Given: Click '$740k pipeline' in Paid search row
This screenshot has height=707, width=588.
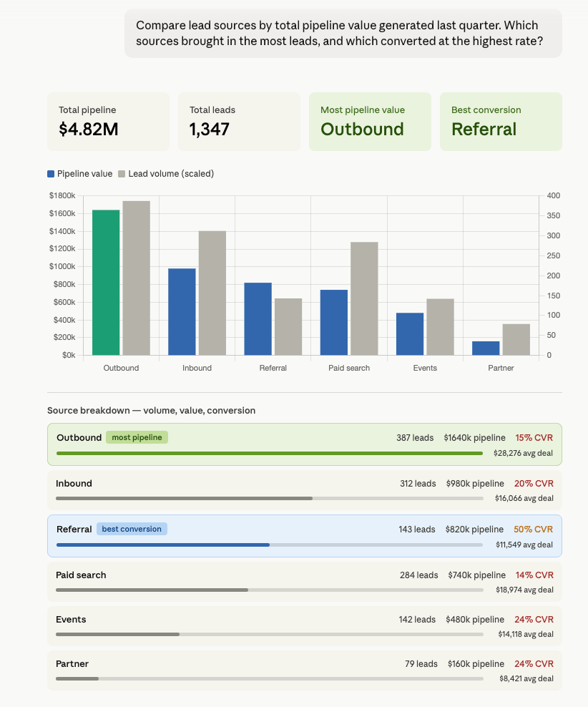Looking at the screenshot, I should tap(476, 575).
